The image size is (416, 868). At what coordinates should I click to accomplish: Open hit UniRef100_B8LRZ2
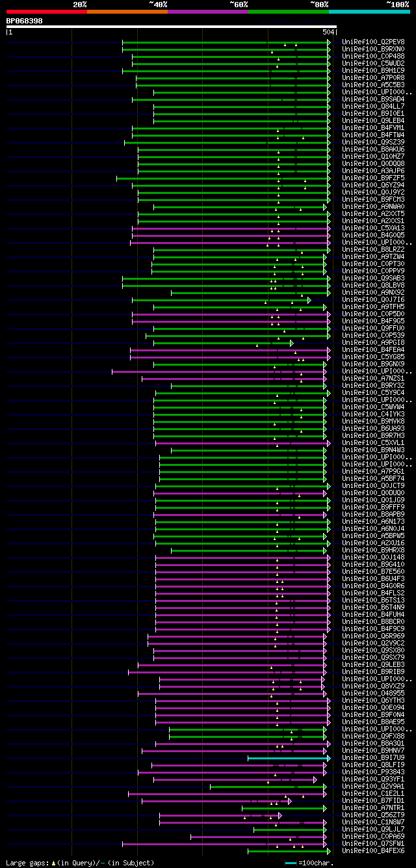click(x=373, y=249)
